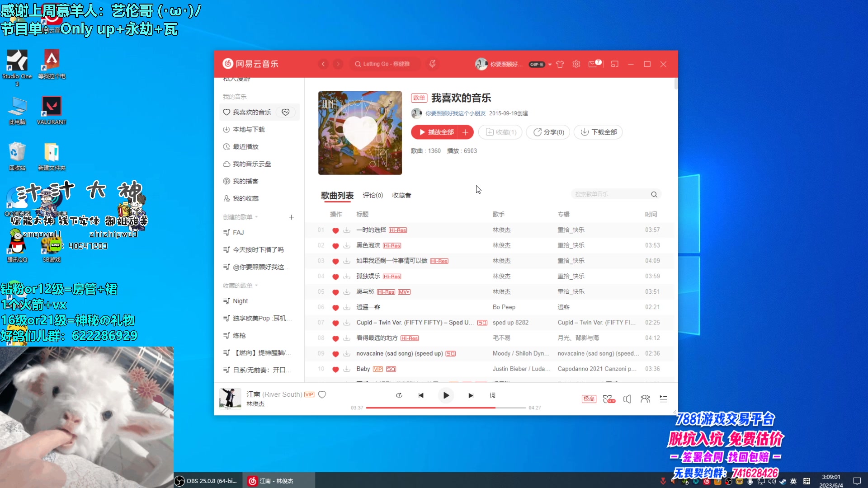Play the current song 江南

click(446, 395)
